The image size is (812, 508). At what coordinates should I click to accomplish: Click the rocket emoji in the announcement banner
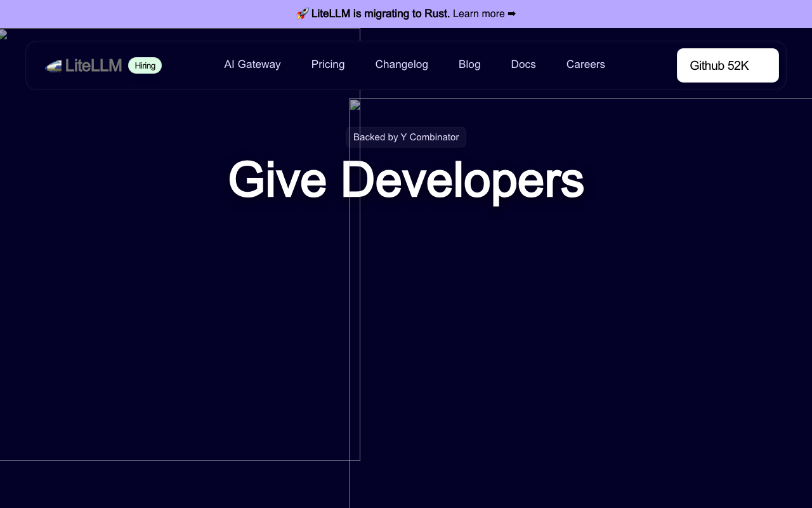pos(302,14)
